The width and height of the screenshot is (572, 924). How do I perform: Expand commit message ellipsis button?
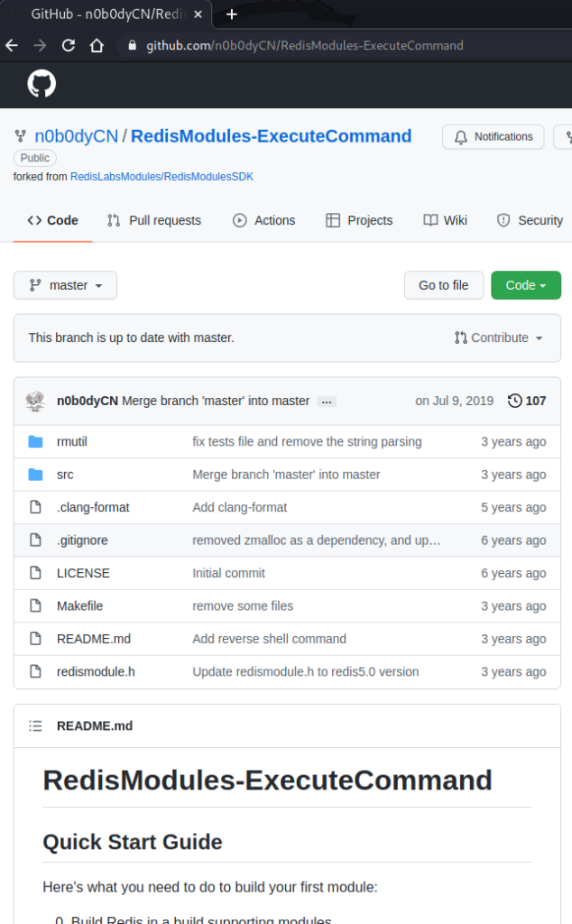(x=327, y=402)
